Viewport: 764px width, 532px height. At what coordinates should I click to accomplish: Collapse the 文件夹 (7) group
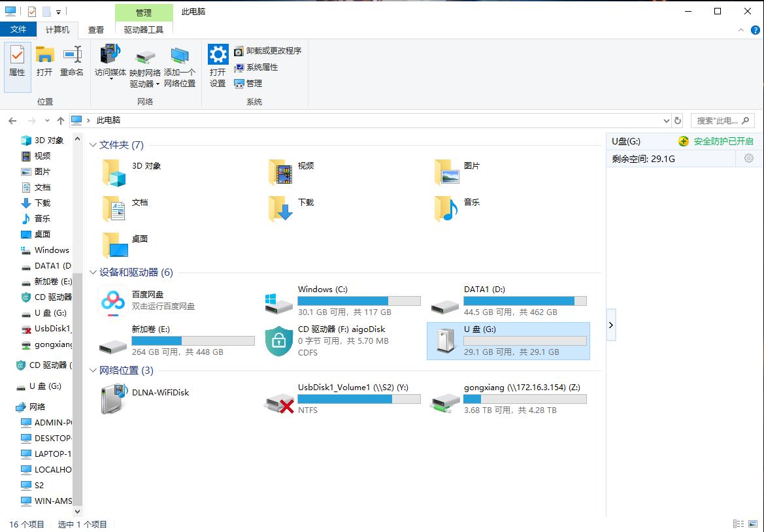[93, 145]
